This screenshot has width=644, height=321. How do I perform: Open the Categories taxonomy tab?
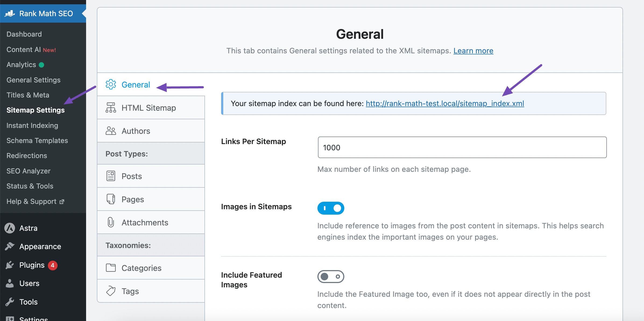tap(151, 268)
